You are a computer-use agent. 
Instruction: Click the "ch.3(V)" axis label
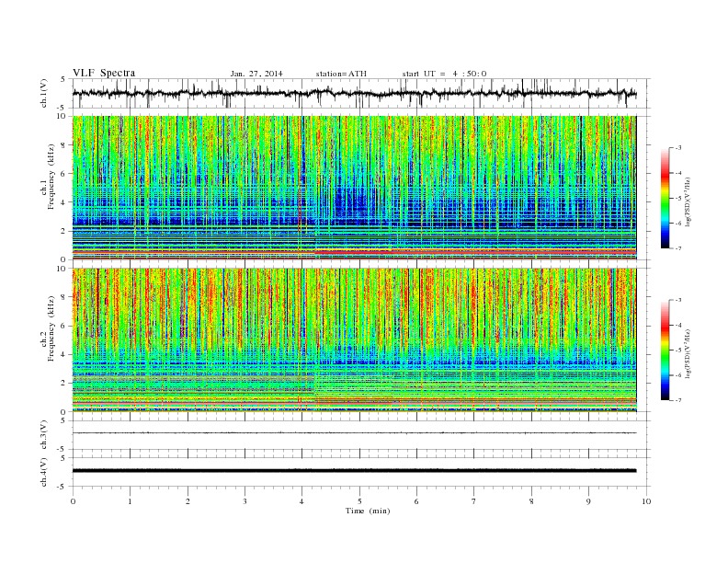[x=44, y=434]
